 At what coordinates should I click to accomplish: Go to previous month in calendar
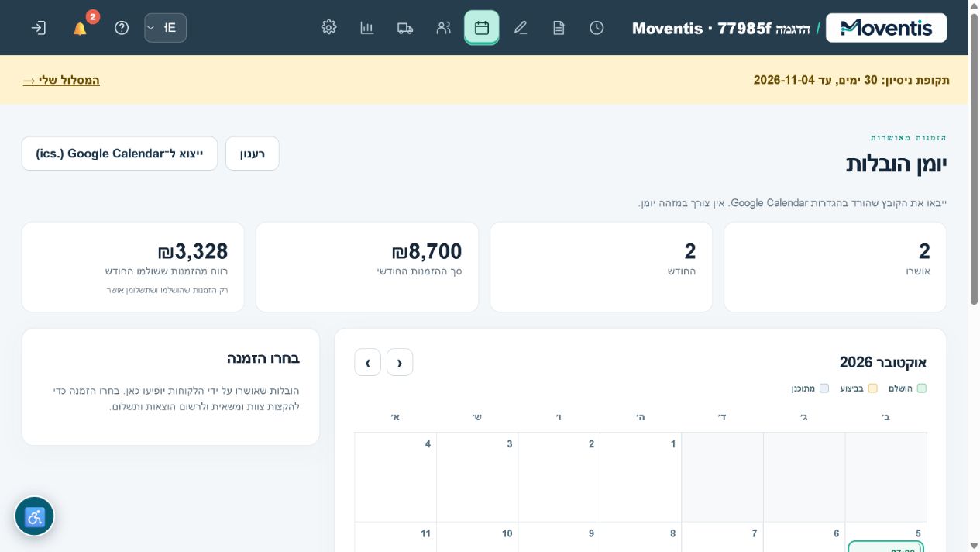(400, 362)
